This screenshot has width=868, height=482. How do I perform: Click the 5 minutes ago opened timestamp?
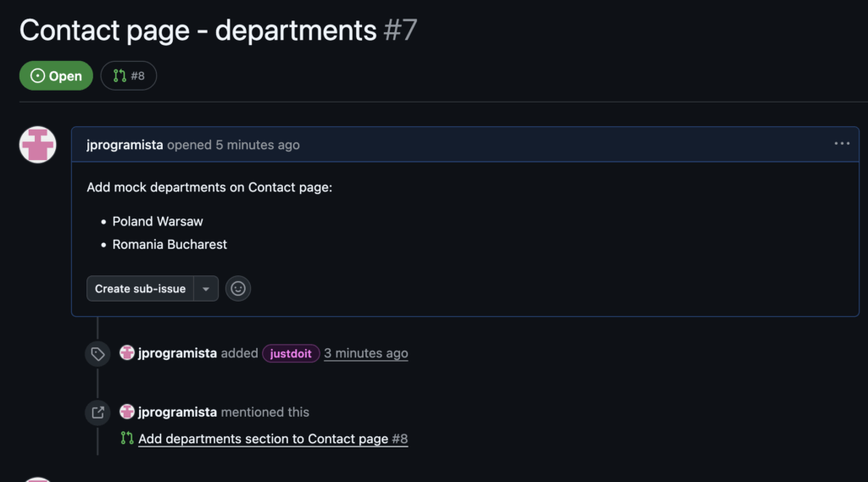coord(258,145)
